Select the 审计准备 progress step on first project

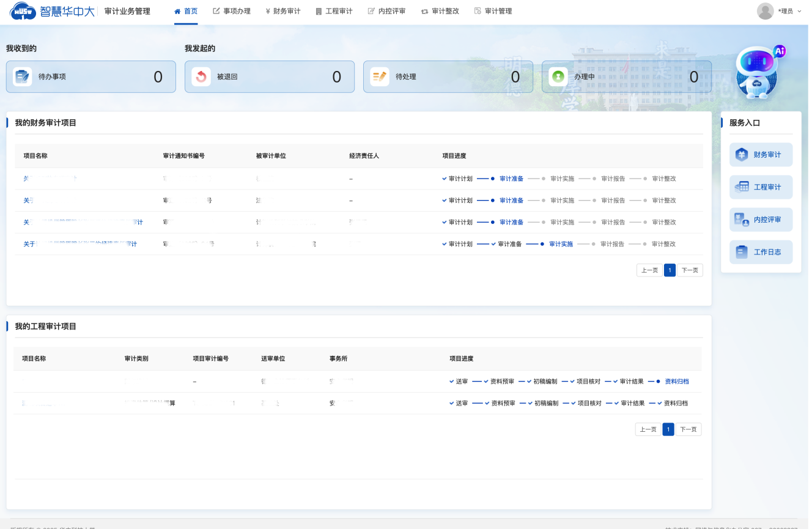(511, 178)
